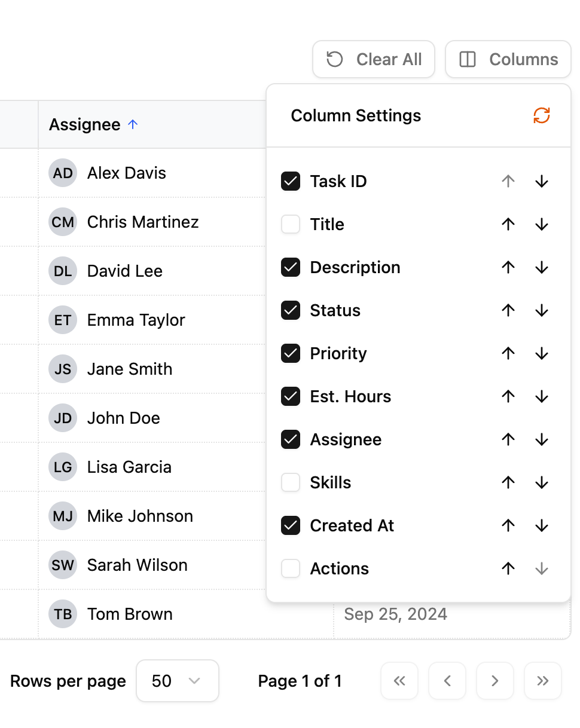Click the down arrow beside Est. Hours
The width and height of the screenshot is (580, 728).
[541, 396]
